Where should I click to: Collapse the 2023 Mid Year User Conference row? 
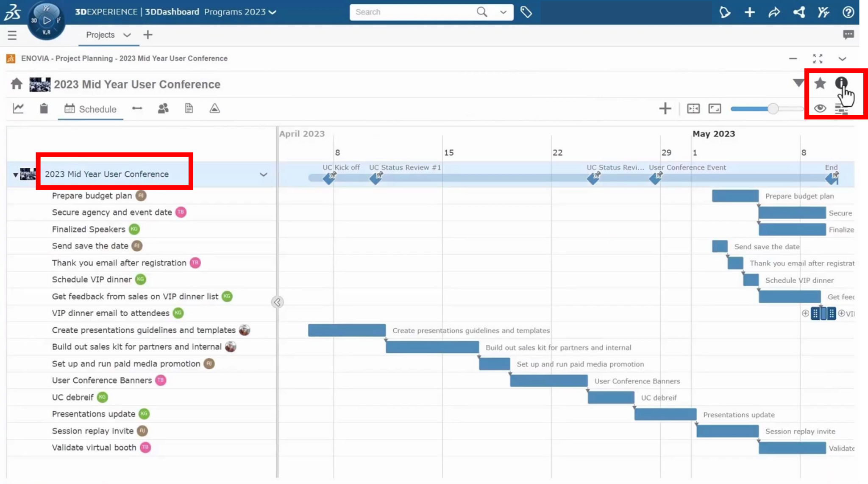point(16,174)
